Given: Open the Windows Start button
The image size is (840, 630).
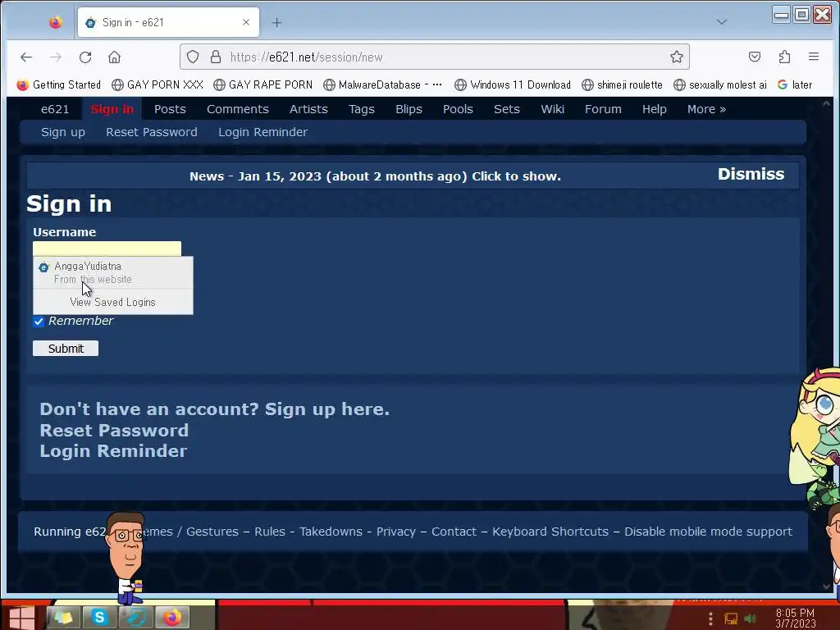Looking at the screenshot, I should click(x=21, y=617).
